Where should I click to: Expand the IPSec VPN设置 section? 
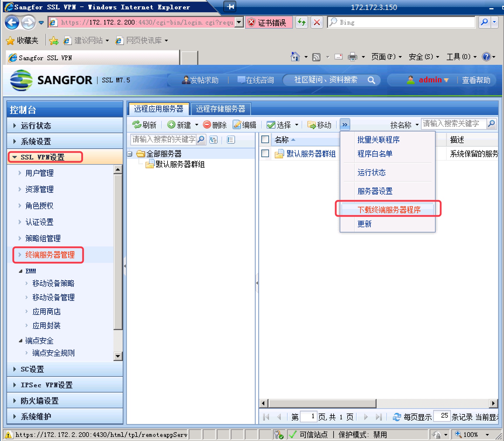pyautogui.click(x=65, y=385)
